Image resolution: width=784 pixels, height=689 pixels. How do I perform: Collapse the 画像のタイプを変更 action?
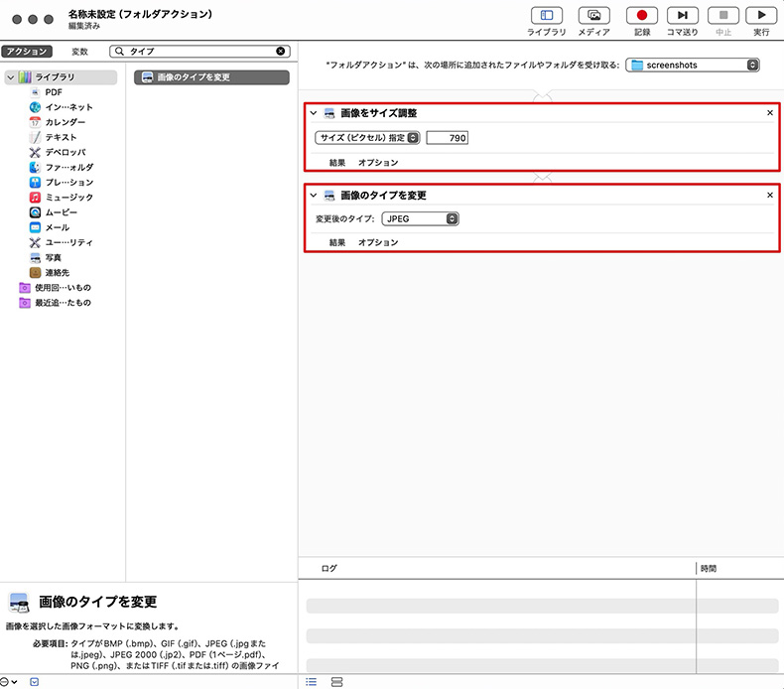[x=314, y=196]
